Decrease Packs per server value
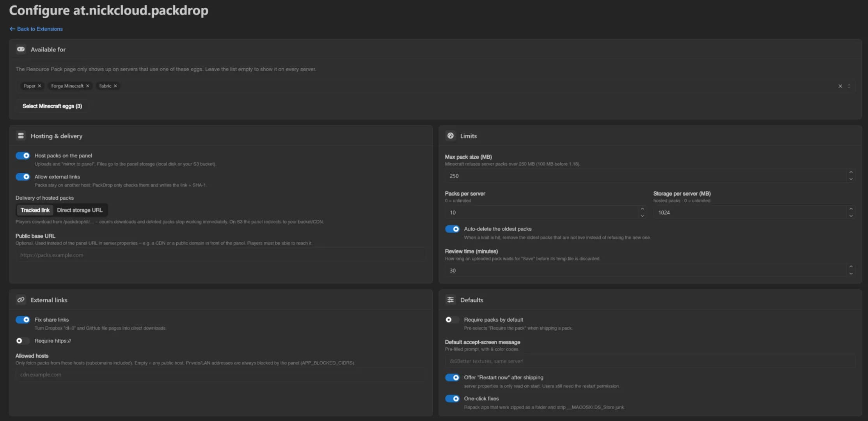This screenshot has height=421, width=868. [x=642, y=216]
